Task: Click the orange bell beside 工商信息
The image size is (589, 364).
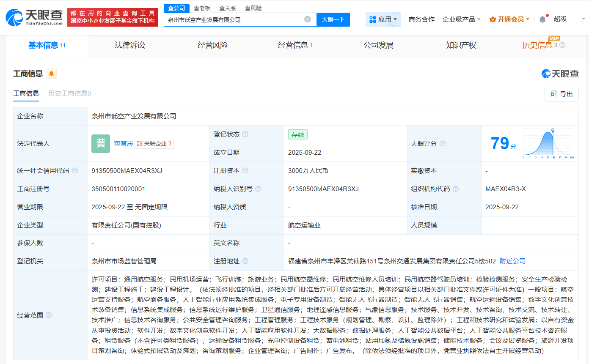Action: 51,74
